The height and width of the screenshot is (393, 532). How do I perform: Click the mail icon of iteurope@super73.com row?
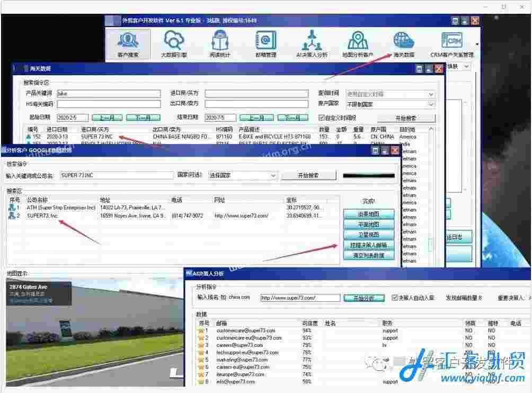click(x=201, y=374)
